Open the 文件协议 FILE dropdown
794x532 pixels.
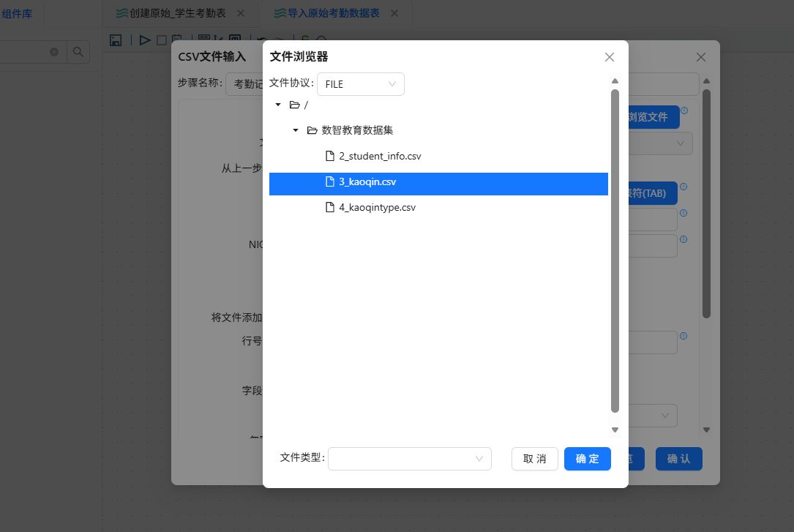click(361, 84)
